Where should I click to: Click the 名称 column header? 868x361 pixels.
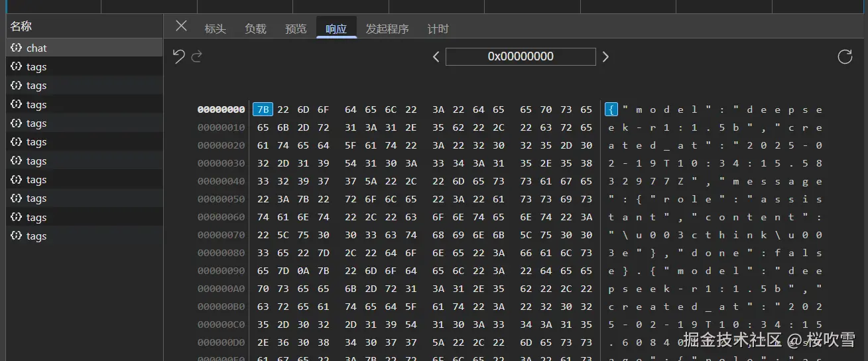point(84,27)
